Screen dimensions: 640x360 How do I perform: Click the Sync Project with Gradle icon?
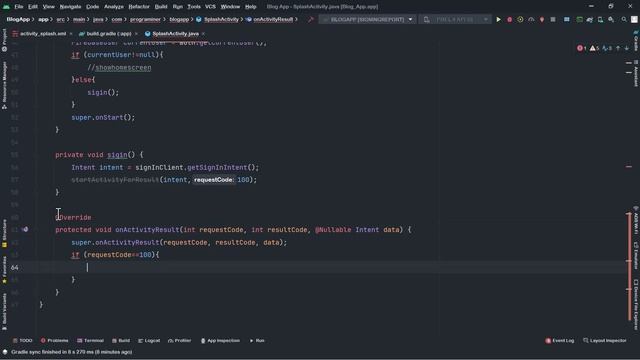point(590,19)
